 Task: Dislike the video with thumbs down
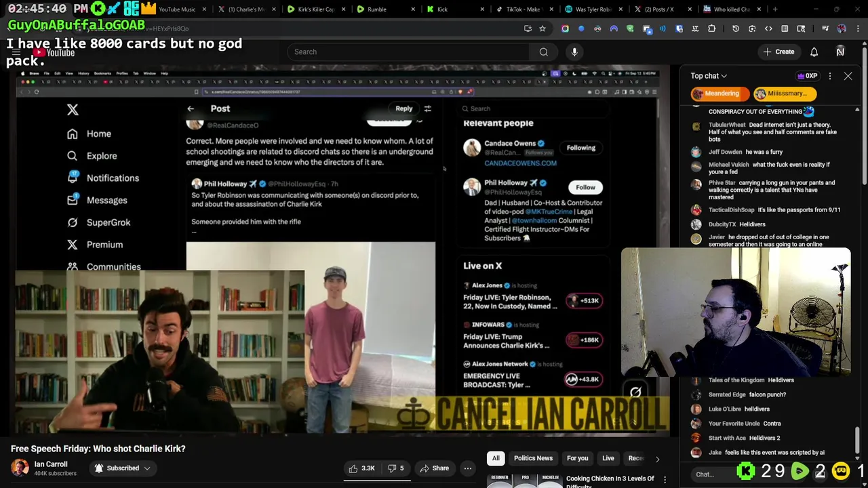coord(396,468)
